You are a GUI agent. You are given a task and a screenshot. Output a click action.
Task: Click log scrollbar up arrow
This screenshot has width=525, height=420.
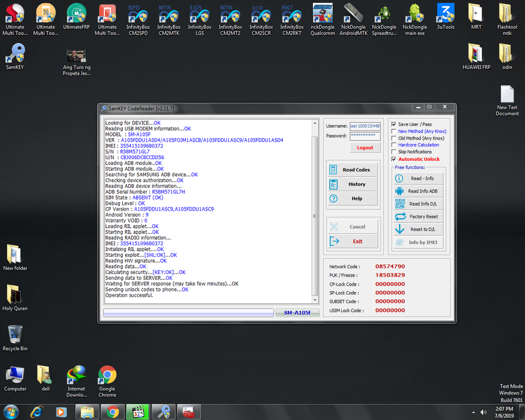point(314,123)
